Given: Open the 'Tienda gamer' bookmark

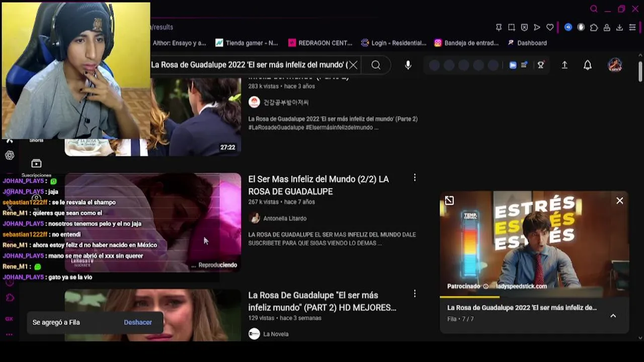Looking at the screenshot, I should [x=247, y=43].
